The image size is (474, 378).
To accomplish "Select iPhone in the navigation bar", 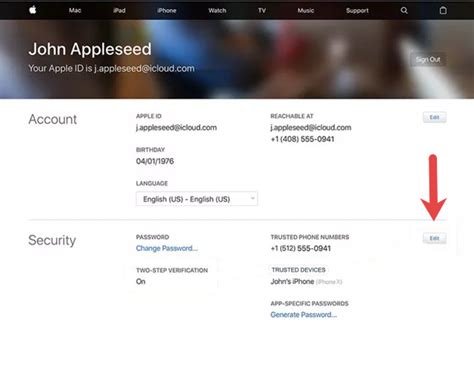I will tap(167, 10).
